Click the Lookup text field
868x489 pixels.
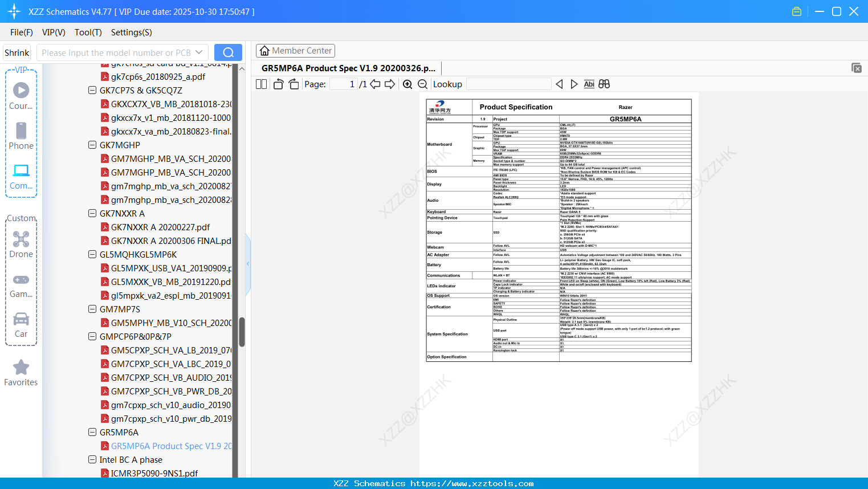[508, 84]
